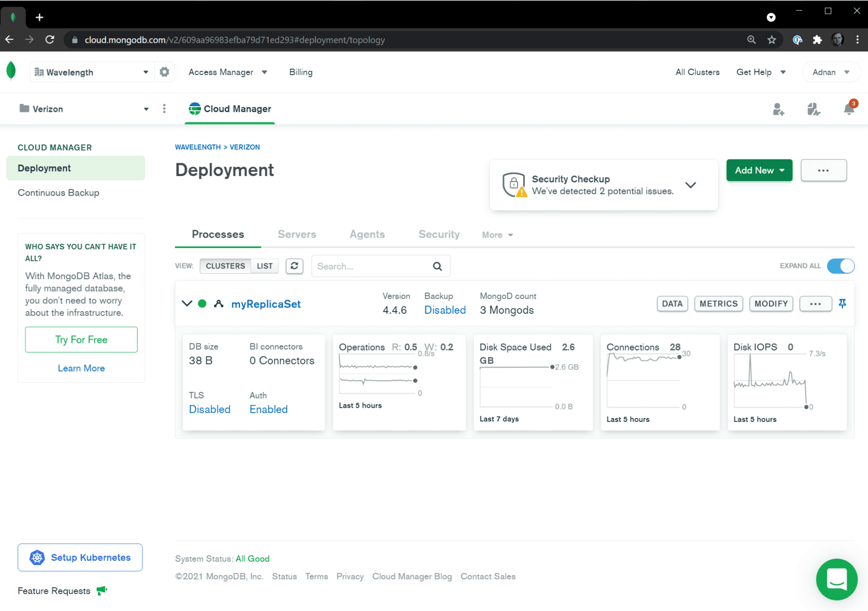This screenshot has height=611, width=868.
Task: Switch to the Servers tab
Action: click(x=297, y=234)
